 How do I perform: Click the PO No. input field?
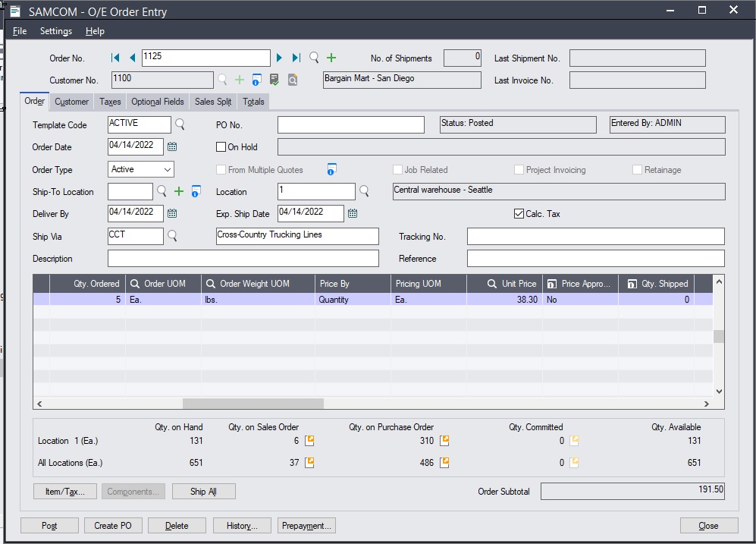pos(351,125)
